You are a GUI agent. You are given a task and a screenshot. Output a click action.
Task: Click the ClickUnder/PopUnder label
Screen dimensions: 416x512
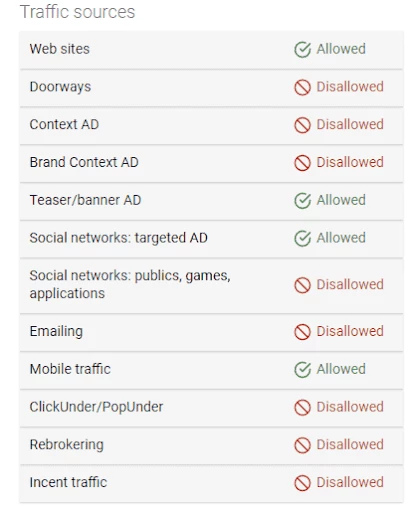point(96,407)
